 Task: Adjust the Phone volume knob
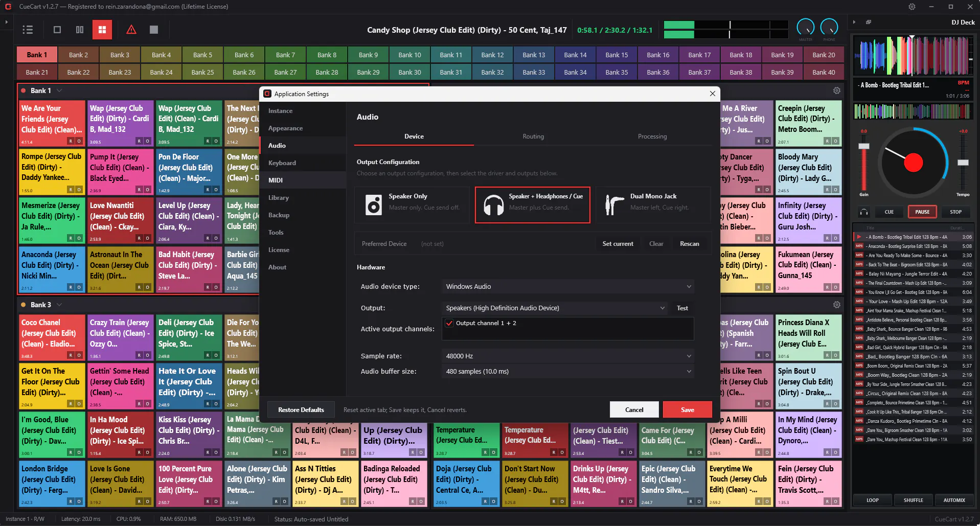829,28
